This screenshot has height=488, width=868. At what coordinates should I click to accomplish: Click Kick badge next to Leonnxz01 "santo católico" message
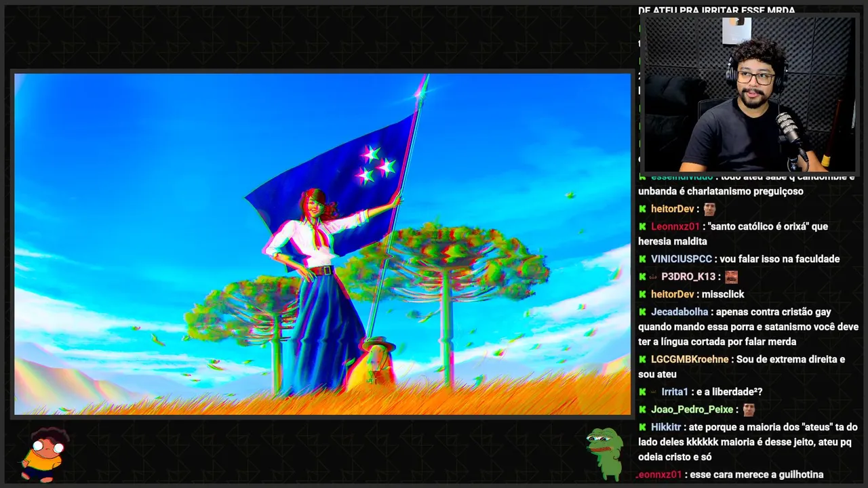tap(642, 226)
